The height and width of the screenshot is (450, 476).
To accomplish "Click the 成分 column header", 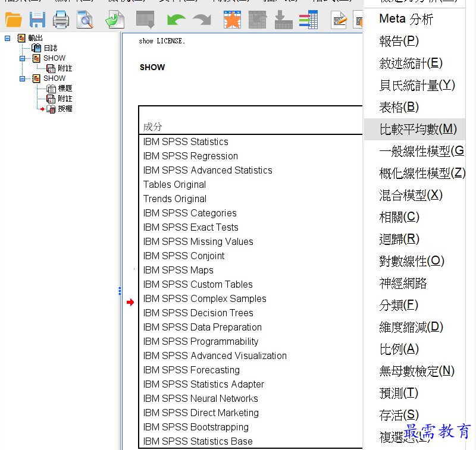I will [x=153, y=127].
